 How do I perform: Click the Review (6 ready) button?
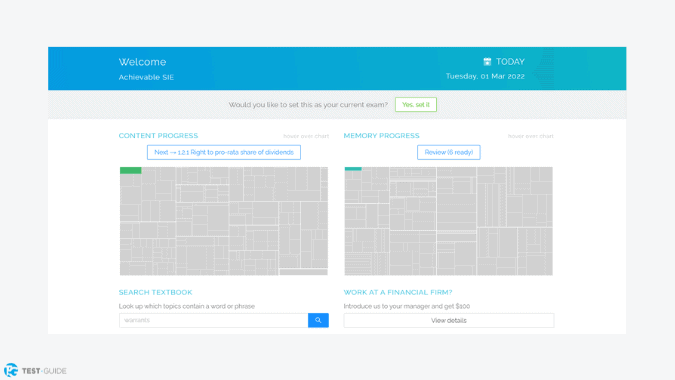(449, 152)
